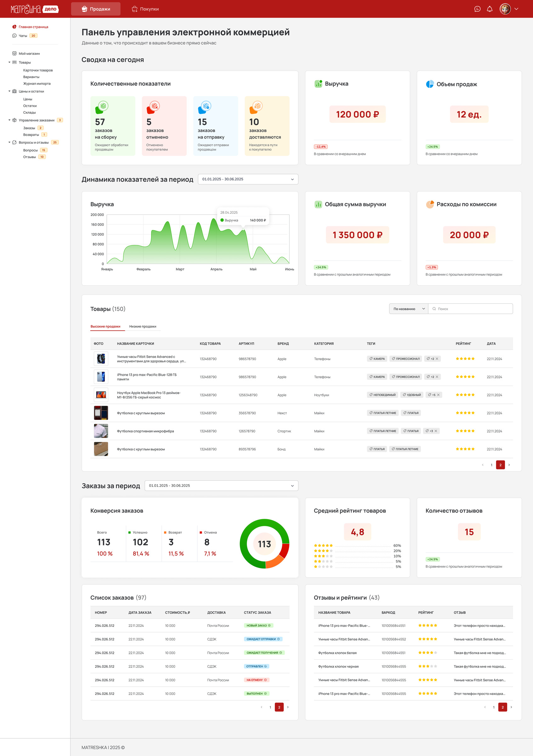Select the Высокие продажи tab
The image size is (533, 756).
coord(105,326)
